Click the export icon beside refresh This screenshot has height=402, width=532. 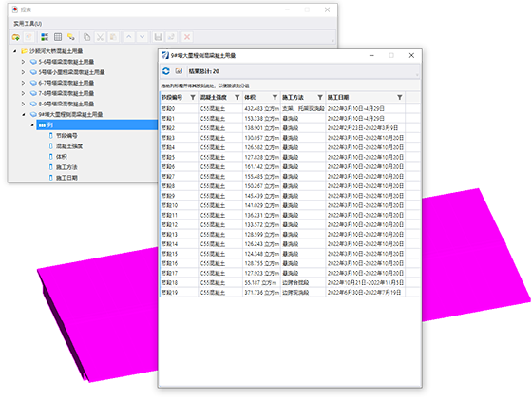(x=179, y=71)
